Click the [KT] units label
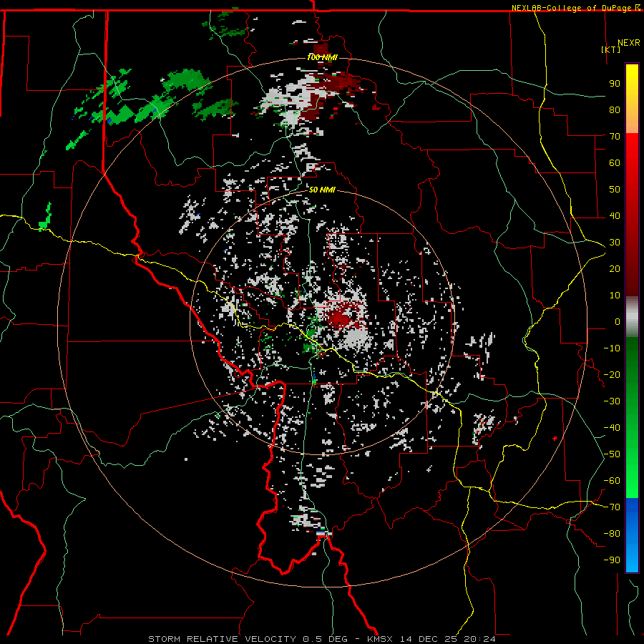This screenshot has width=644, height=644. (611, 49)
